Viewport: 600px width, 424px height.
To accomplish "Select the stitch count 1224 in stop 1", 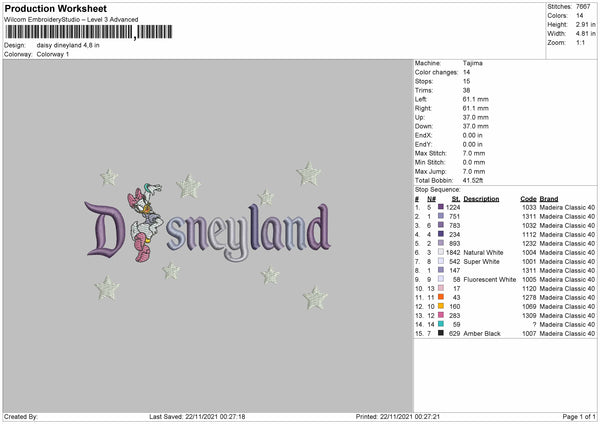I will tap(453, 207).
